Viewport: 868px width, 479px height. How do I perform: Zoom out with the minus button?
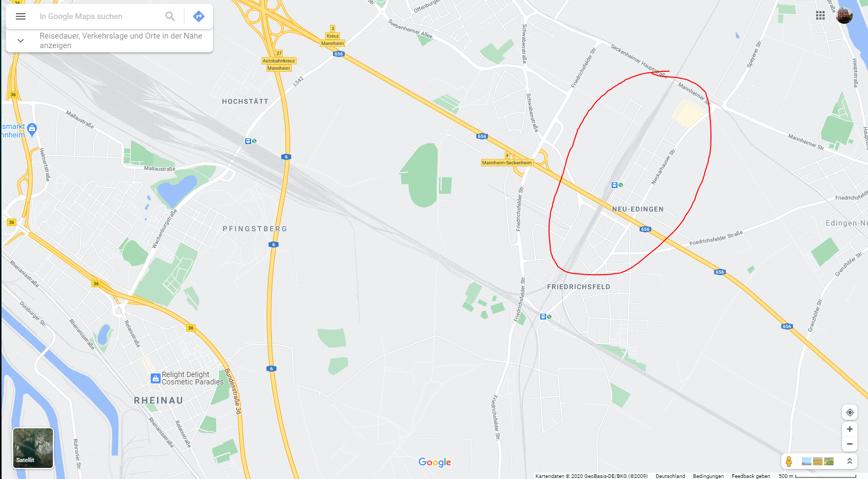[x=850, y=444]
